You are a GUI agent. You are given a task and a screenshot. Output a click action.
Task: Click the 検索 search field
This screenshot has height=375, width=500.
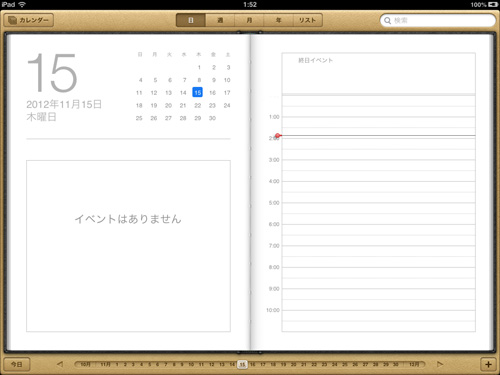point(438,20)
